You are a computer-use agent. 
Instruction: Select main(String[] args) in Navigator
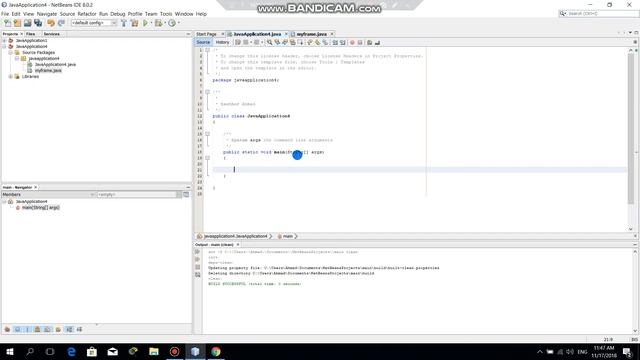pyautogui.click(x=40, y=207)
